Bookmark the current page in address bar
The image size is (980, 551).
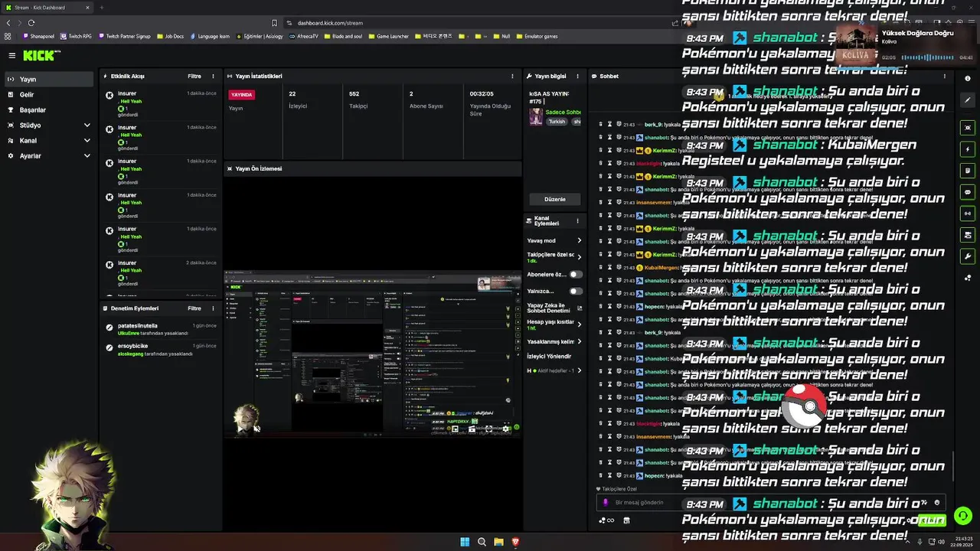[275, 23]
